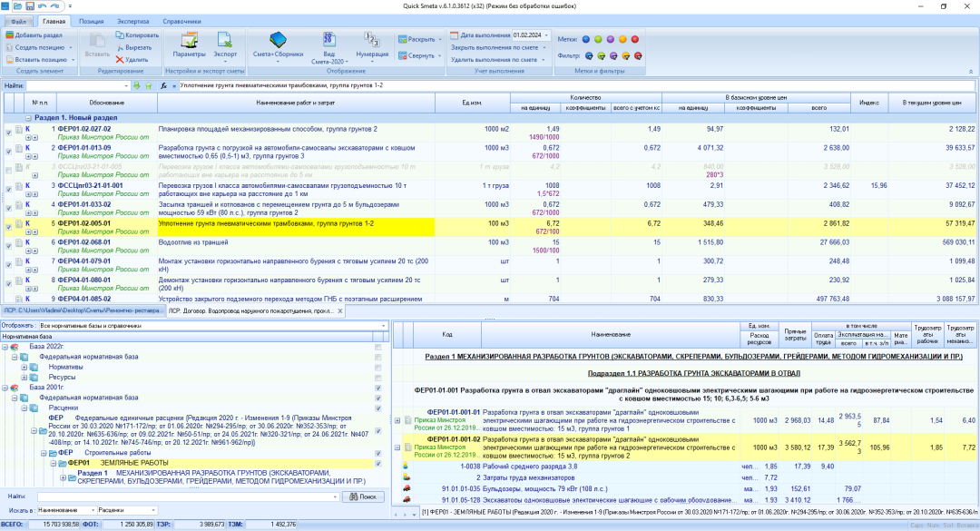Screen dimensions: 980x531
Task: Uncheck the База 2001г. checkbox
Action: point(378,388)
